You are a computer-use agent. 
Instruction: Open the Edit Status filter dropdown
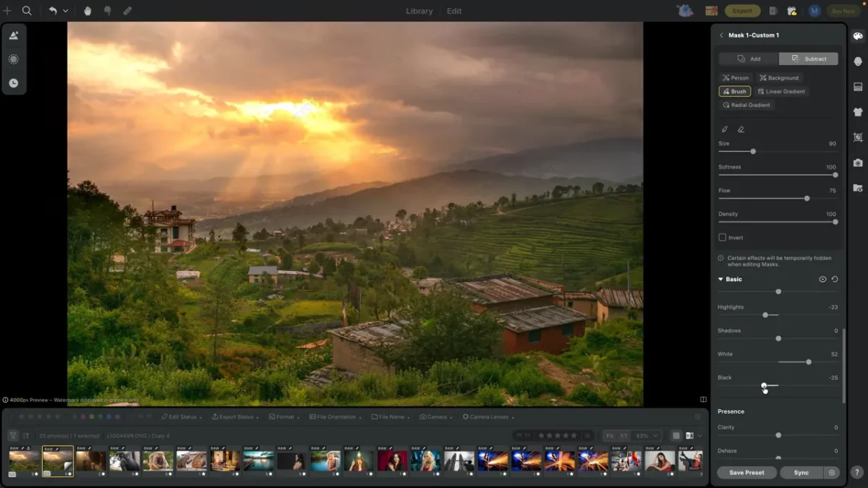(x=181, y=417)
